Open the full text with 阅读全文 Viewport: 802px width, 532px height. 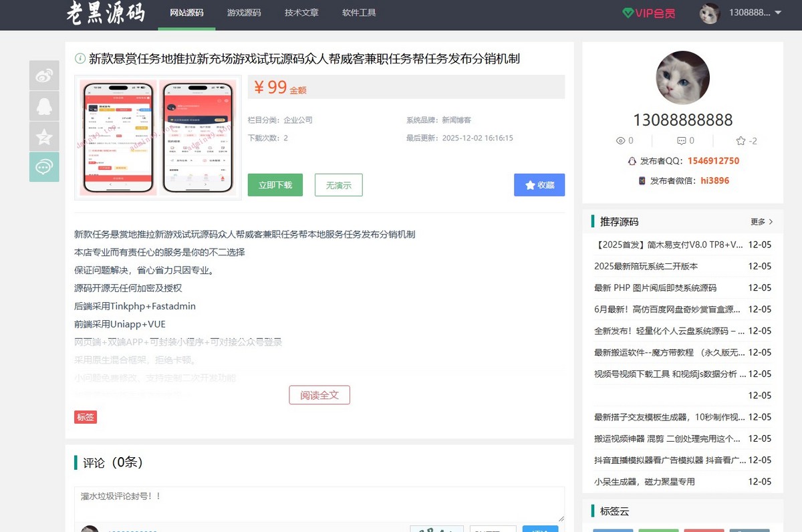(x=319, y=394)
